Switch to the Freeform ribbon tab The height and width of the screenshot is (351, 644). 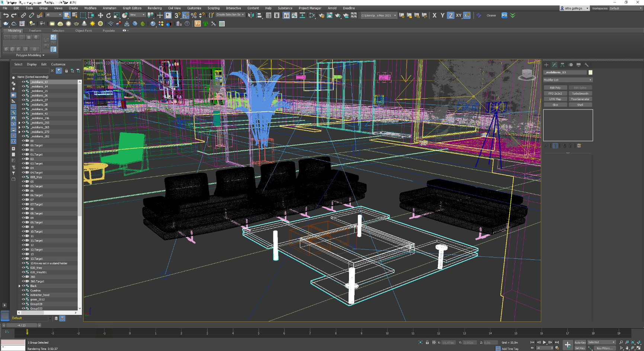(x=35, y=31)
